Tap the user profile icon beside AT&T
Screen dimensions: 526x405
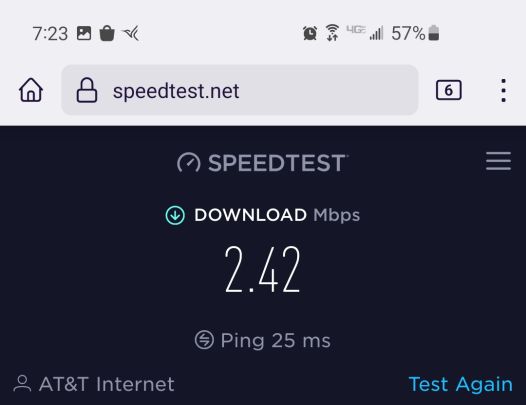click(x=22, y=384)
